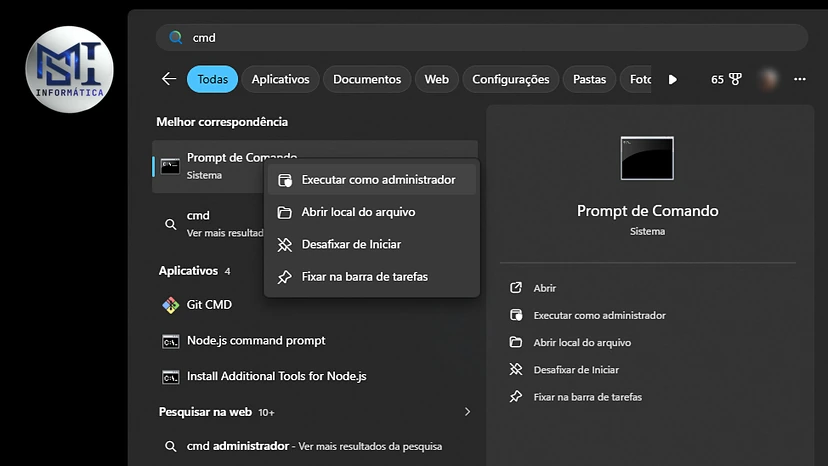Image resolution: width=828 pixels, height=466 pixels.
Task: Open Install Additional Tools for Node.js
Action: pos(315,376)
